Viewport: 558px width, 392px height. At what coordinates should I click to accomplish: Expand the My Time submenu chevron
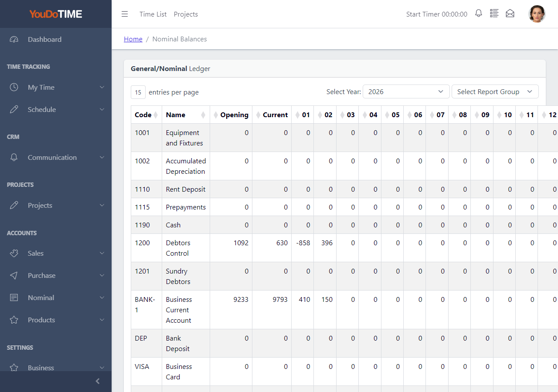[x=102, y=87]
